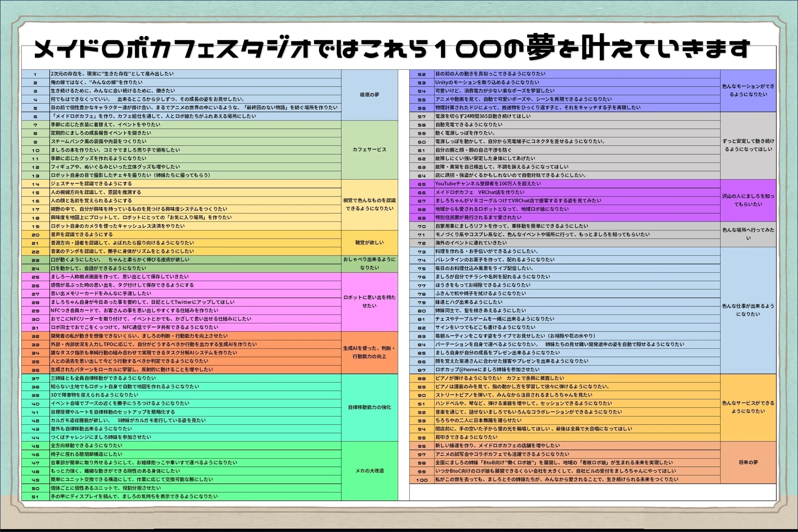This screenshot has height=532, width=798.
Task: Click the 根底の夢 category header cell
Action: point(369,95)
